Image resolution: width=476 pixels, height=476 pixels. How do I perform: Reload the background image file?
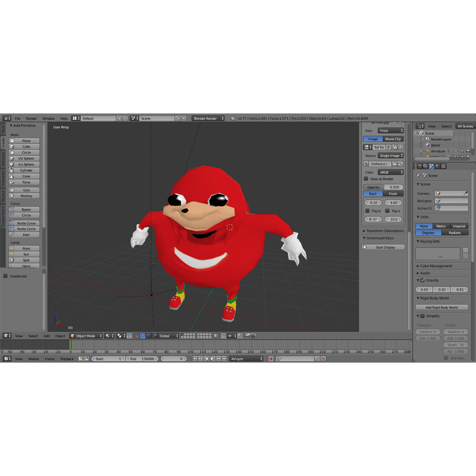tap(400, 164)
